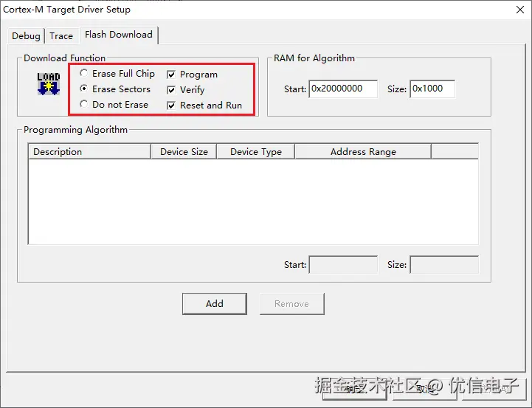Viewport: 532px width, 408px height.
Task: Edit the RAM Start address field
Action: [343, 89]
